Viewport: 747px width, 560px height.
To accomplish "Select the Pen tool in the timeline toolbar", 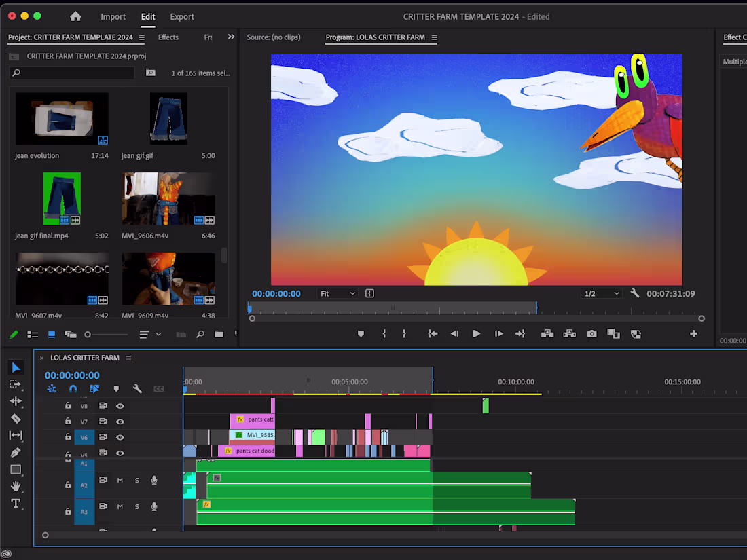I will 16,452.
